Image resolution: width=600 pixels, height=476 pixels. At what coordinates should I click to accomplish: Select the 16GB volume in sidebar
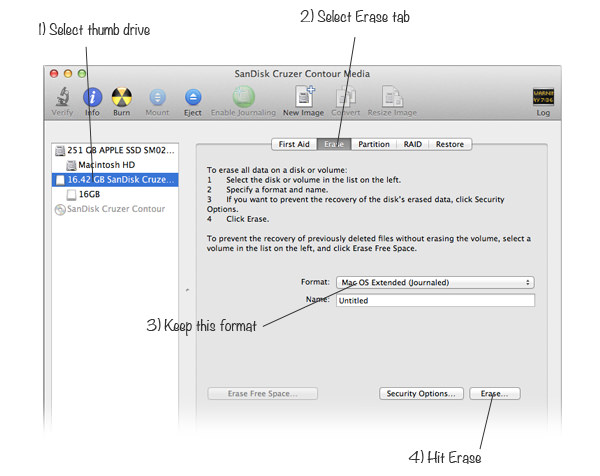(115, 194)
